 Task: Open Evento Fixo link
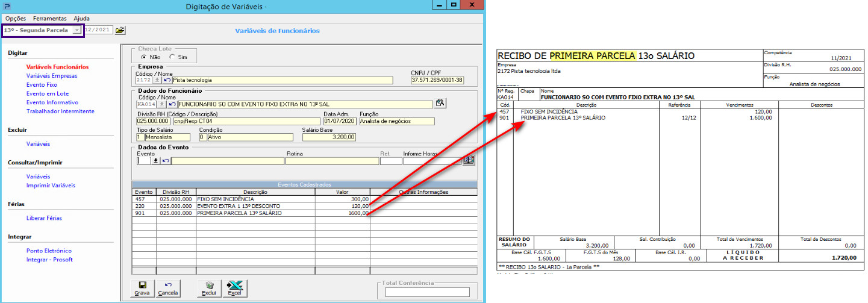(x=42, y=85)
